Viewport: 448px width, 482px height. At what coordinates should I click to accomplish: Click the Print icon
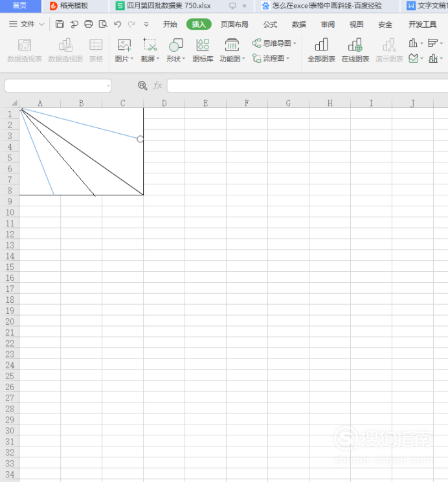click(89, 24)
